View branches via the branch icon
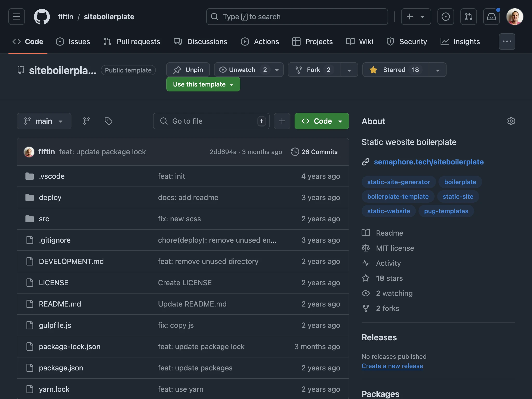 (86, 121)
